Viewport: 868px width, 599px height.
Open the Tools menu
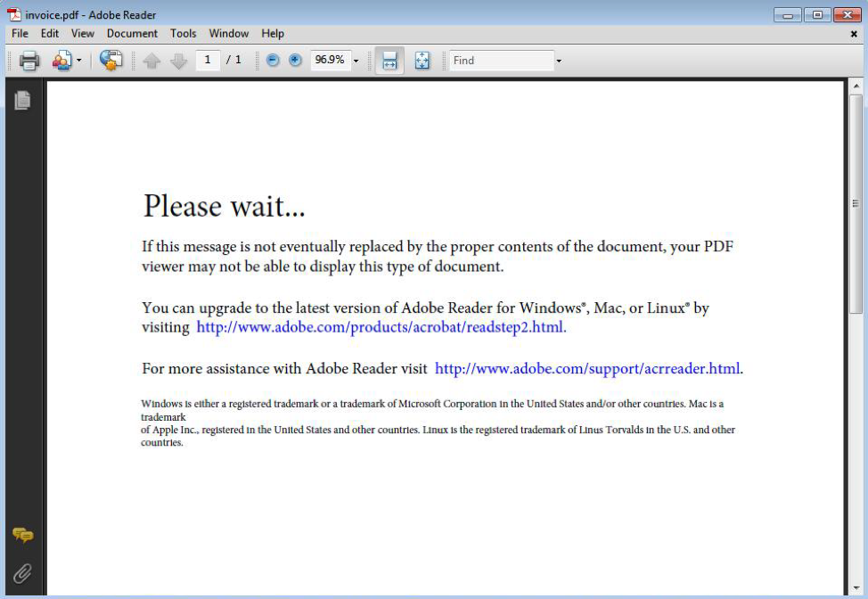(183, 34)
